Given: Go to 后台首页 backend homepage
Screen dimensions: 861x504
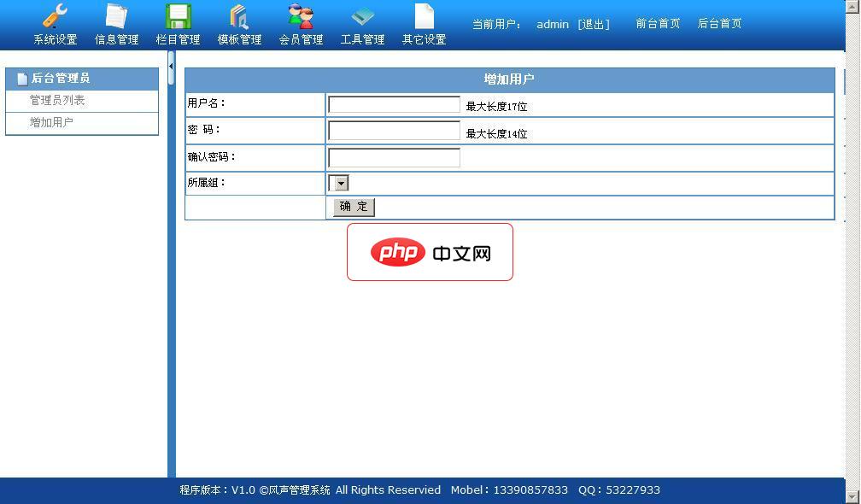Looking at the screenshot, I should [718, 23].
